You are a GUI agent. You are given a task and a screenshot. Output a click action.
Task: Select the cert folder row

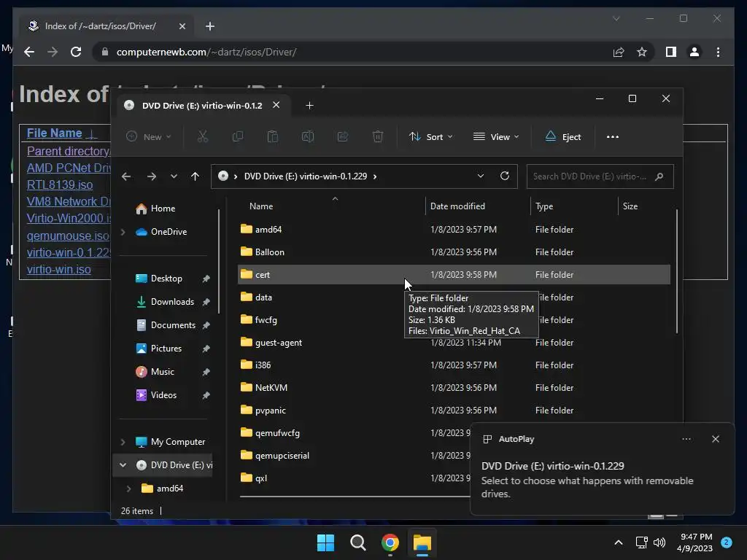point(454,275)
